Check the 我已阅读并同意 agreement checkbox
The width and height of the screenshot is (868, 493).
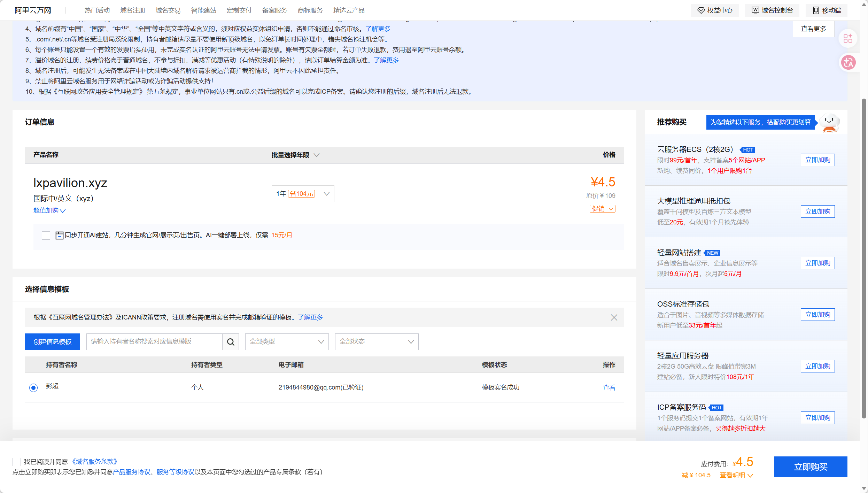(x=17, y=462)
